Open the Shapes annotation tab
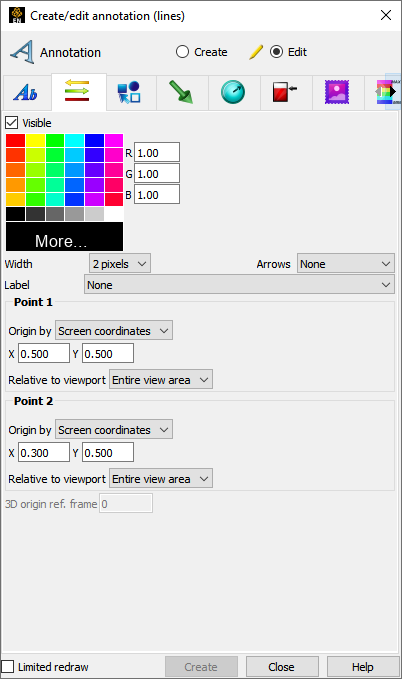 129,92
